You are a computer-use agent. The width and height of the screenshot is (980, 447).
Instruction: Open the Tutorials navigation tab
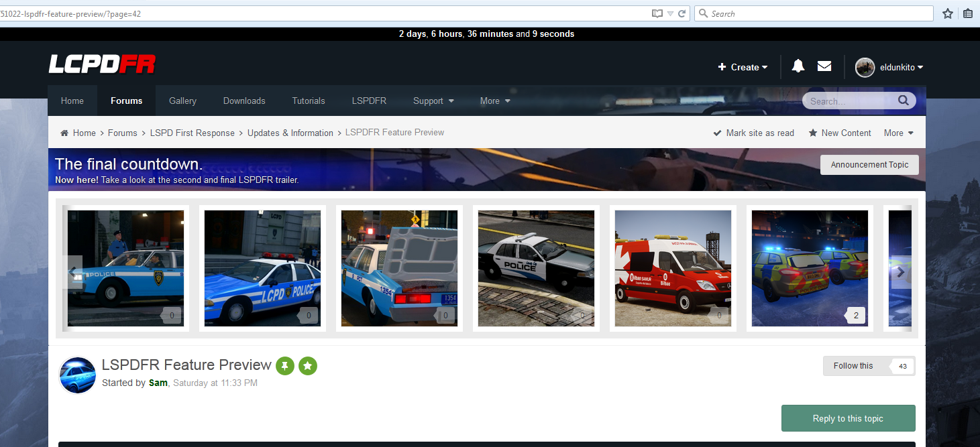(x=309, y=101)
